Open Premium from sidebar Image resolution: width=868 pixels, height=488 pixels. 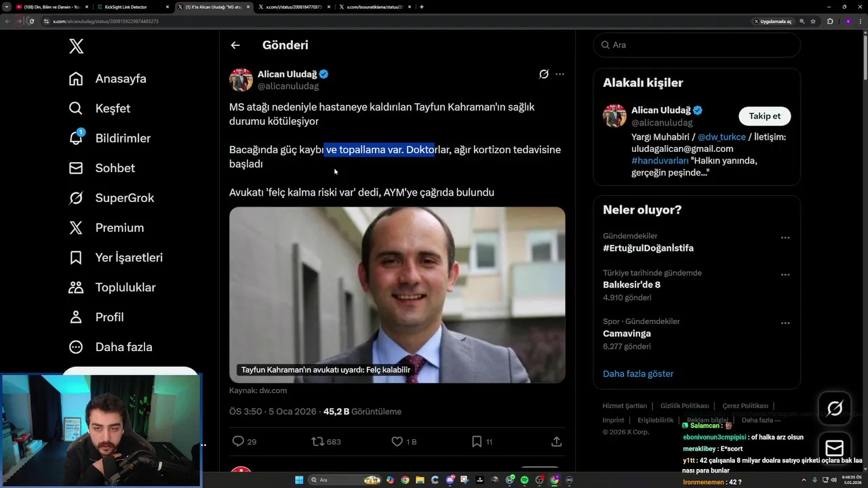pyautogui.click(x=106, y=228)
